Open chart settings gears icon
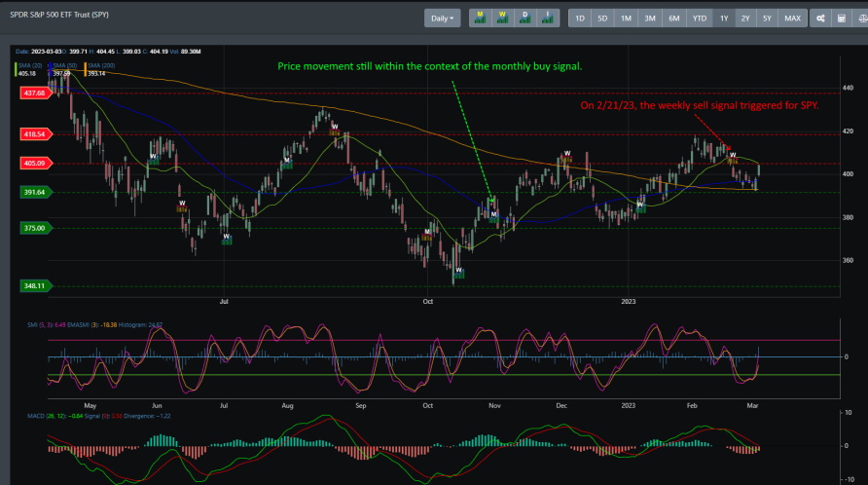Screen dimensions: 868x485 pos(820,19)
